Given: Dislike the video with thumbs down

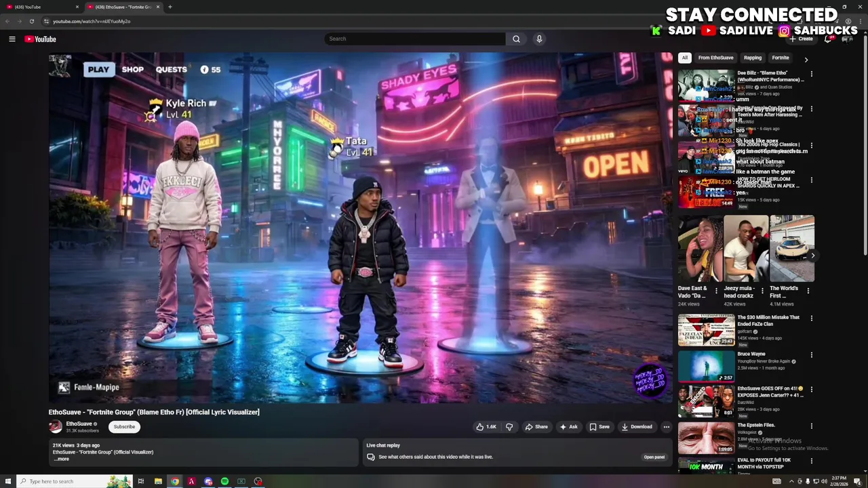Looking at the screenshot, I should [x=509, y=427].
